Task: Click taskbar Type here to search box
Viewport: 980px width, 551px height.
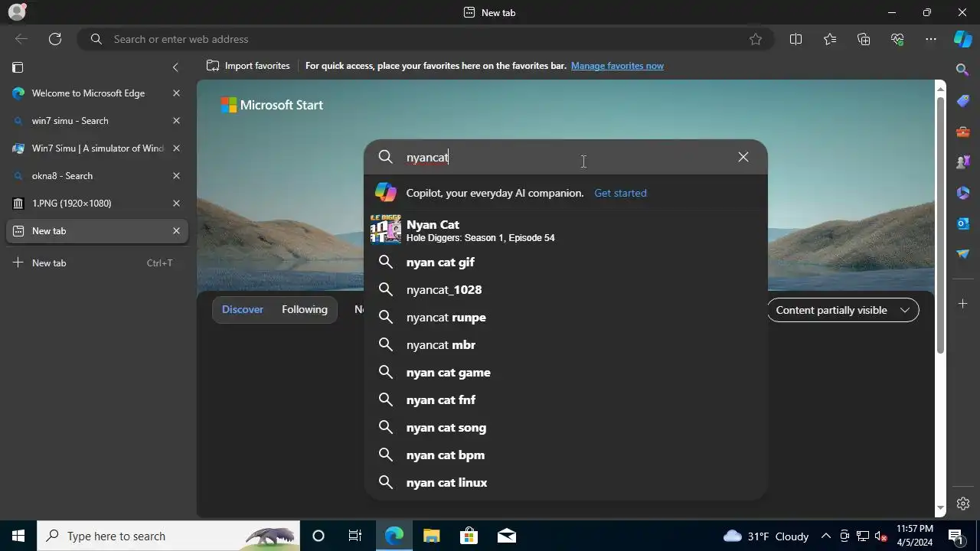Action: tap(168, 536)
